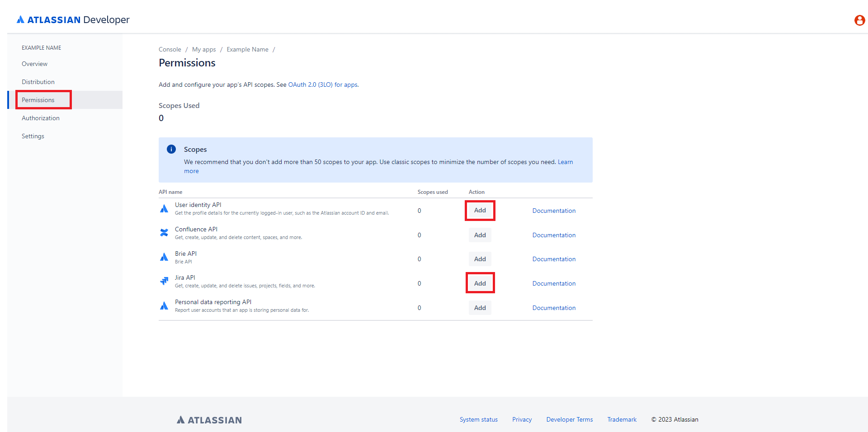Go to My apps breadcrumb
Screen dimensions: 868x432
[x=204, y=49]
